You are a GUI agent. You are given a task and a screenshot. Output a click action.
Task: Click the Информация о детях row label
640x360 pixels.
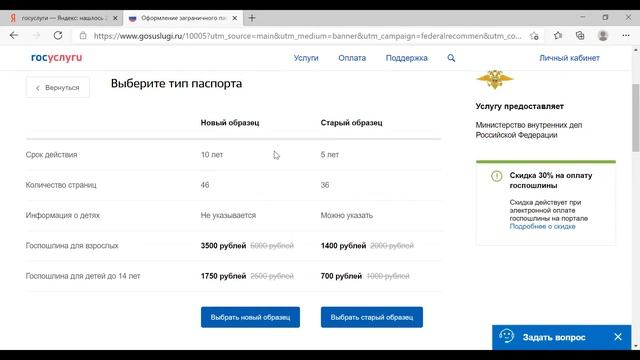(x=62, y=215)
